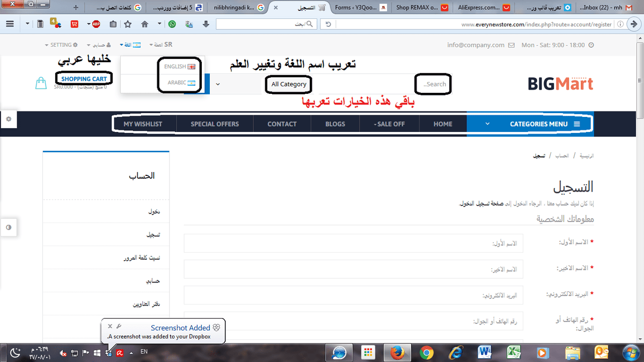Bookmark page with the star icon

tap(128, 24)
